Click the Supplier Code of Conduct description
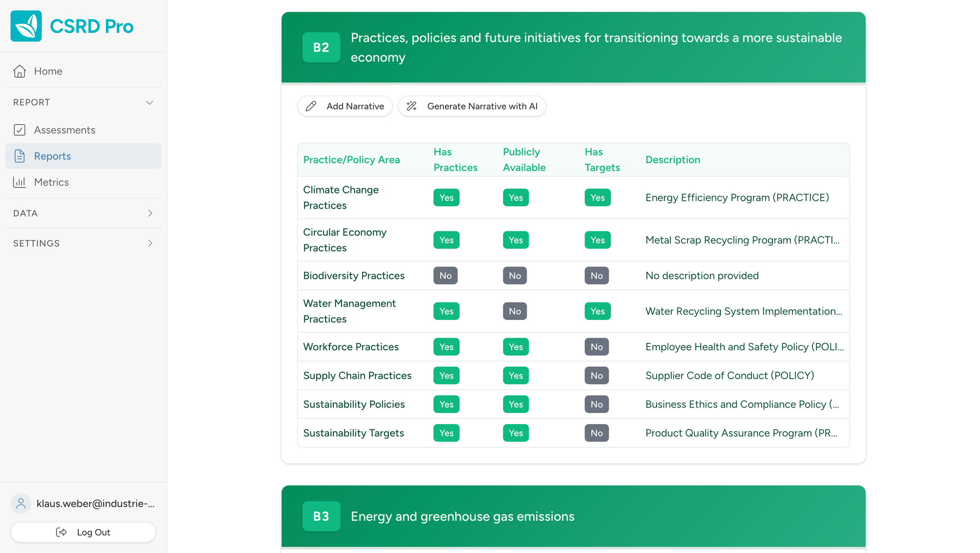The height and width of the screenshot is (553, 980). pyautogui.click(x=730, y=375)
